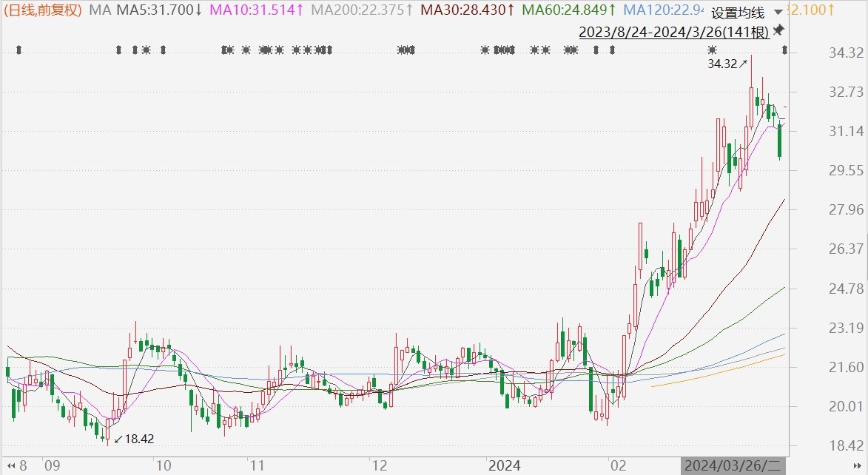Jump to earlier dates with the double left arrow
The height and width of the screenshot is (475, 868).
click(10, 466)
